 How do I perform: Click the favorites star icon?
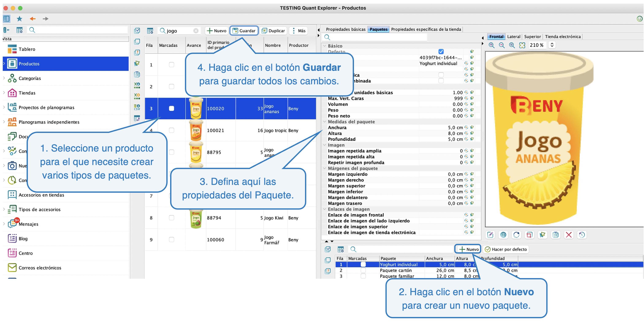[19, 19]
